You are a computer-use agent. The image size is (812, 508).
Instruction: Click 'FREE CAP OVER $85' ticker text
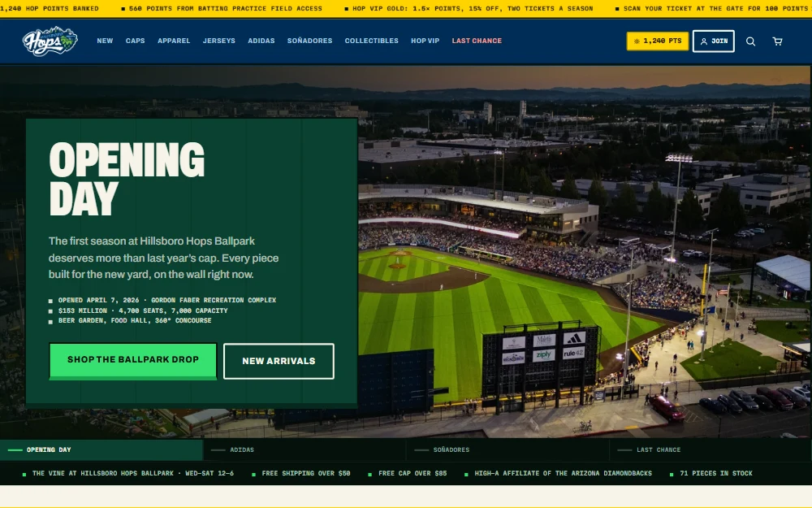(412, 473)
